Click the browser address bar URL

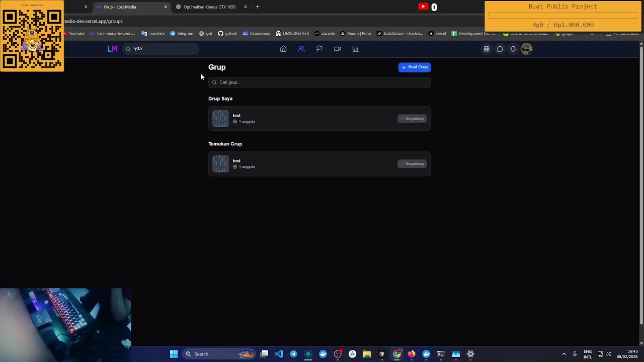[94, 22]
